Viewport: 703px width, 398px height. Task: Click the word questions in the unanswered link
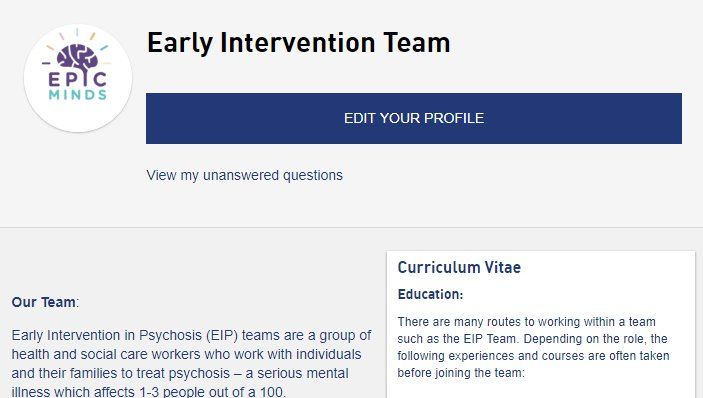[x=313, y=175]
